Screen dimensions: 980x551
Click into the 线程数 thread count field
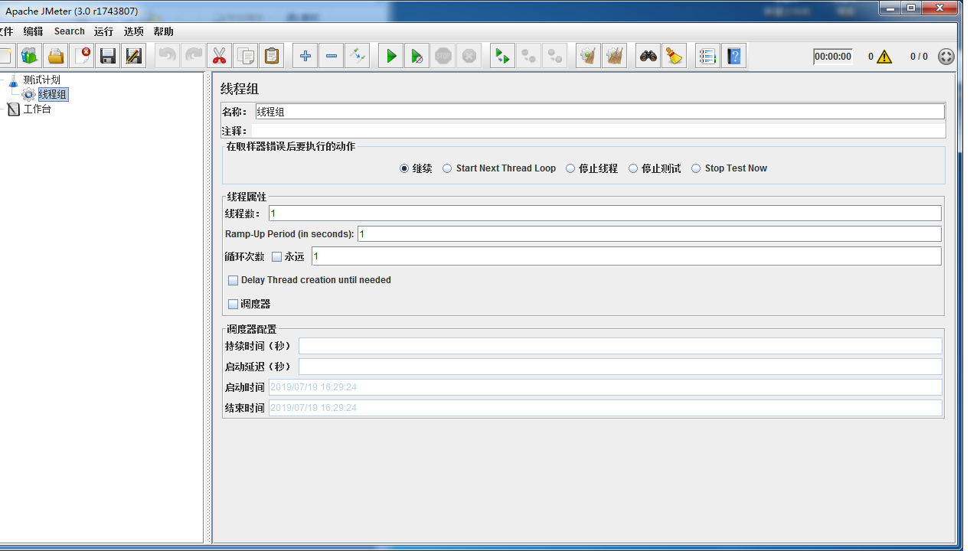click(605, 214)
